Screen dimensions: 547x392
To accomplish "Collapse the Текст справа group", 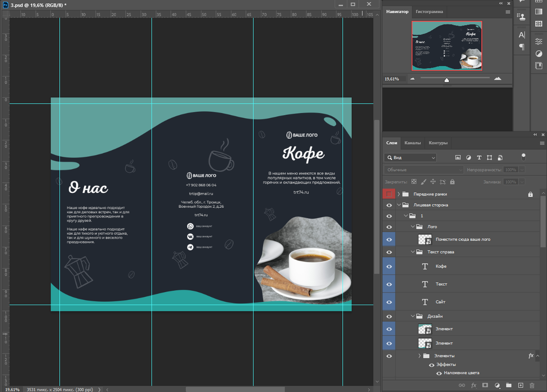I will (413, 252).
